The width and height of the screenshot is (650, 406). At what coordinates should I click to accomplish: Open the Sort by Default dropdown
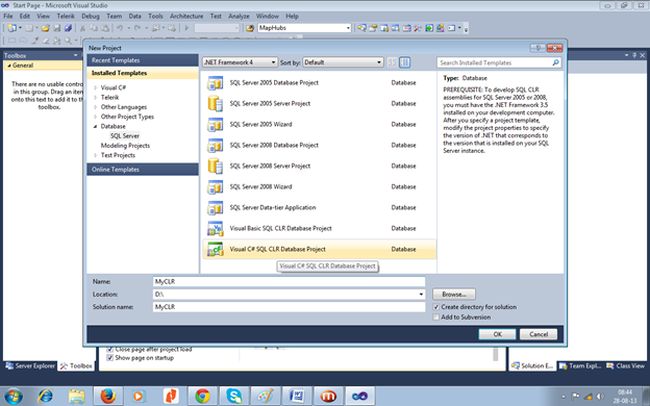coord(379,62)
